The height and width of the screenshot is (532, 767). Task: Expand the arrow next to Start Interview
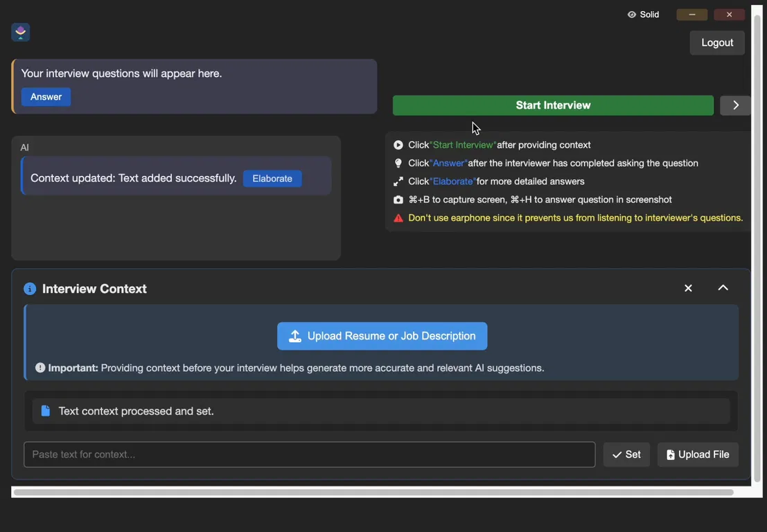(x=735, y=105)
